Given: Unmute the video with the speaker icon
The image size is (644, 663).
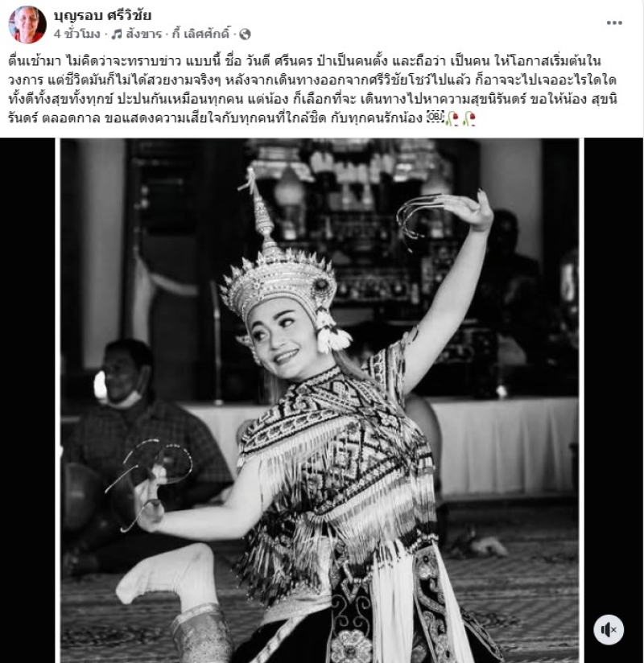Looking at the screenshot, I should coord(609,630).
